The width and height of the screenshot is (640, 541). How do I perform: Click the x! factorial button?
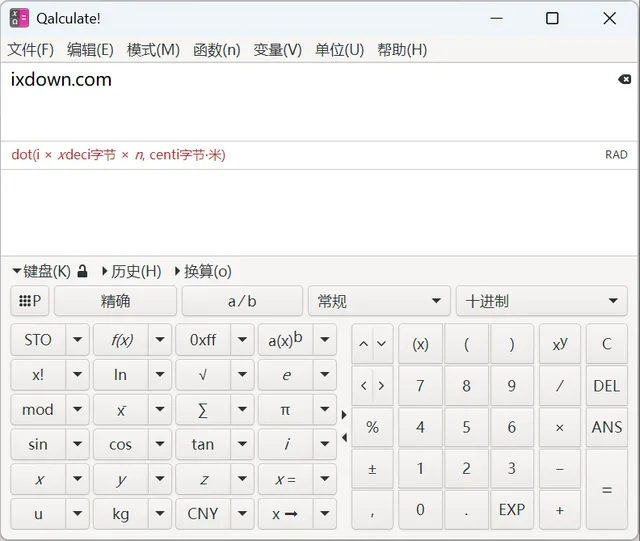pyautogui.click(x=38, y=374)
